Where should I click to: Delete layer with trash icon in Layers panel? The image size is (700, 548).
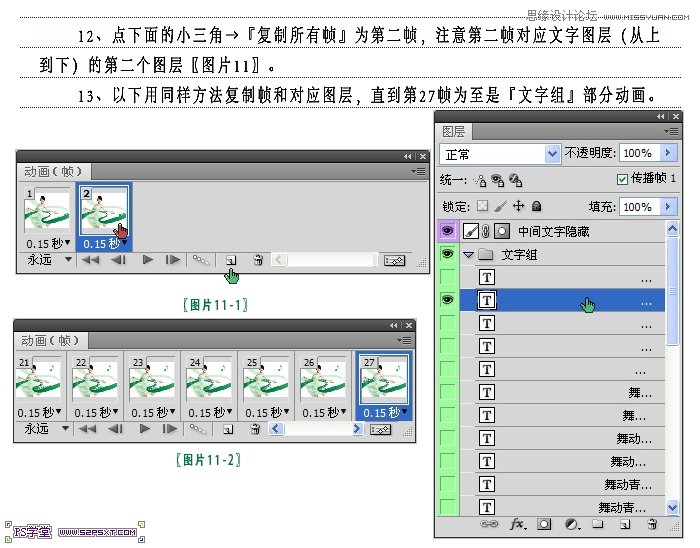tap(652, 524)
